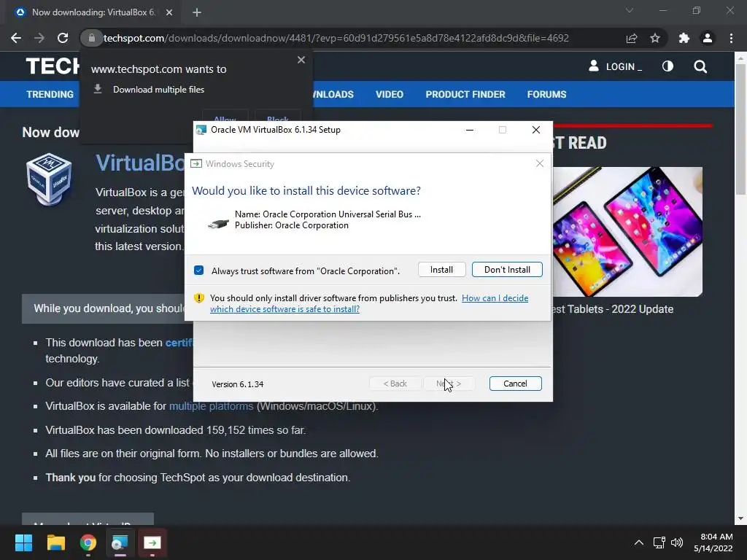The width and height of the screenshot is (747, 560).
Task: Open the clock and date panel
Action: [x=713, y=542]
